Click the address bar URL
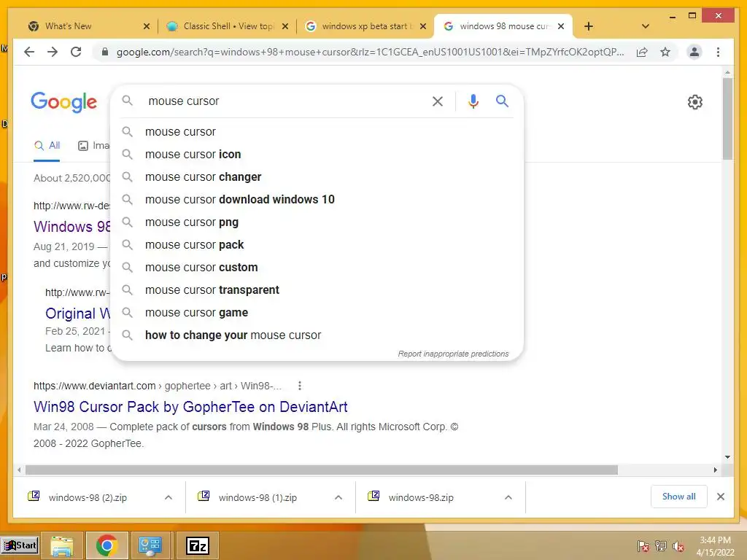 [370, 52]
